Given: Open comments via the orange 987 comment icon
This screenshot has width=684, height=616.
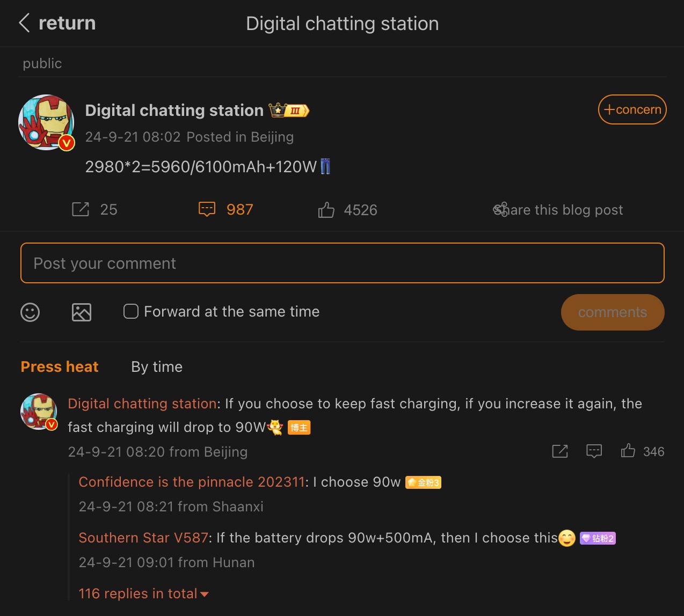Looking at the screenshot, I should (x=207, y=209).
